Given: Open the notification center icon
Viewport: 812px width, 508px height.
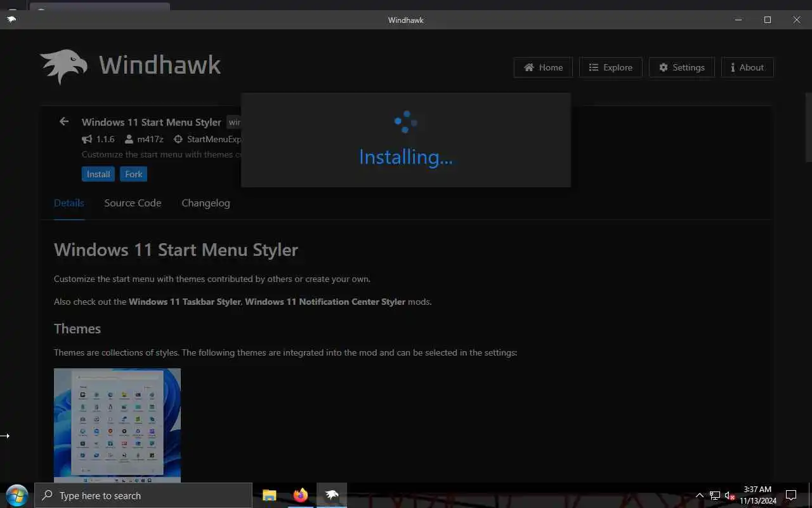Looking at the screenshot, I should (x=791, y=495).
